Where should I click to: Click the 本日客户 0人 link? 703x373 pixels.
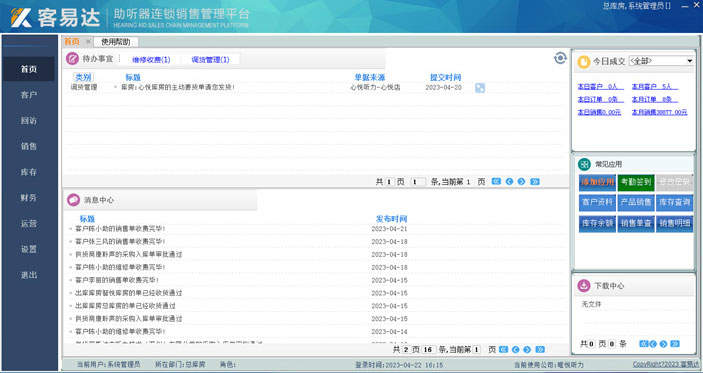600,87
